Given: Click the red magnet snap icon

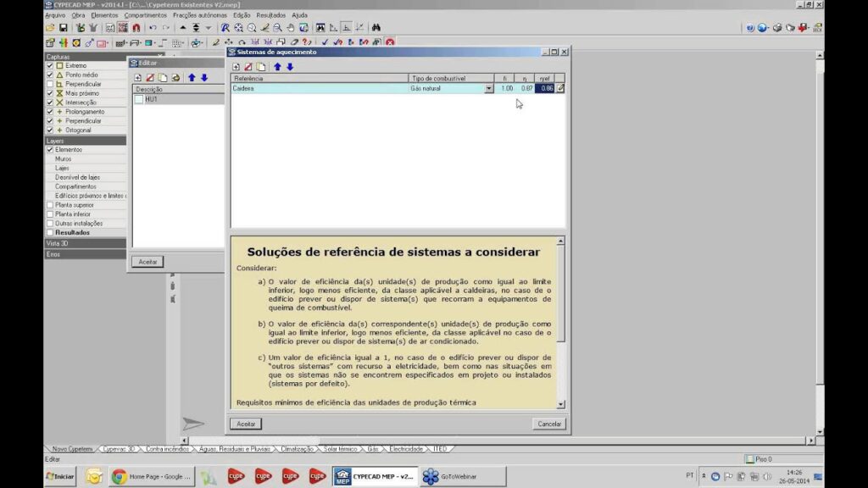Looking at the screenshot, I should coord(136,28).
